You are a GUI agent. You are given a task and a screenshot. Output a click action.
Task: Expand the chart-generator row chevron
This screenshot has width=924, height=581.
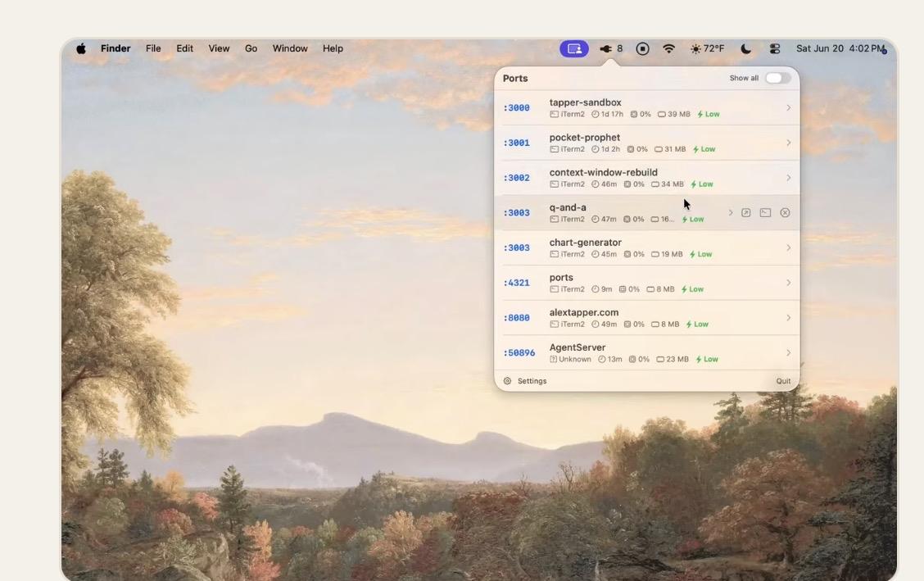click(789, 248)
